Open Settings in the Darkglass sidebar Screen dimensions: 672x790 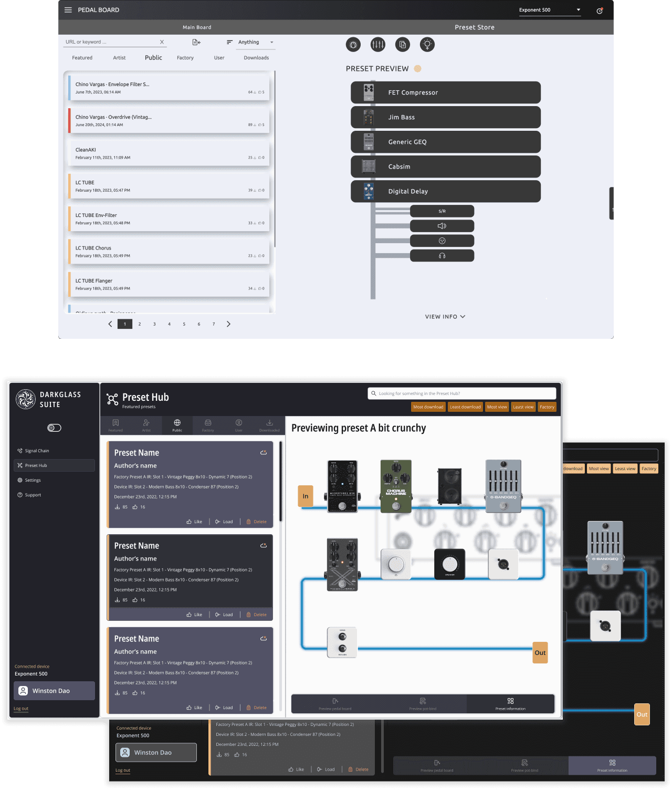pyautogui.click(x=54, y=480)
